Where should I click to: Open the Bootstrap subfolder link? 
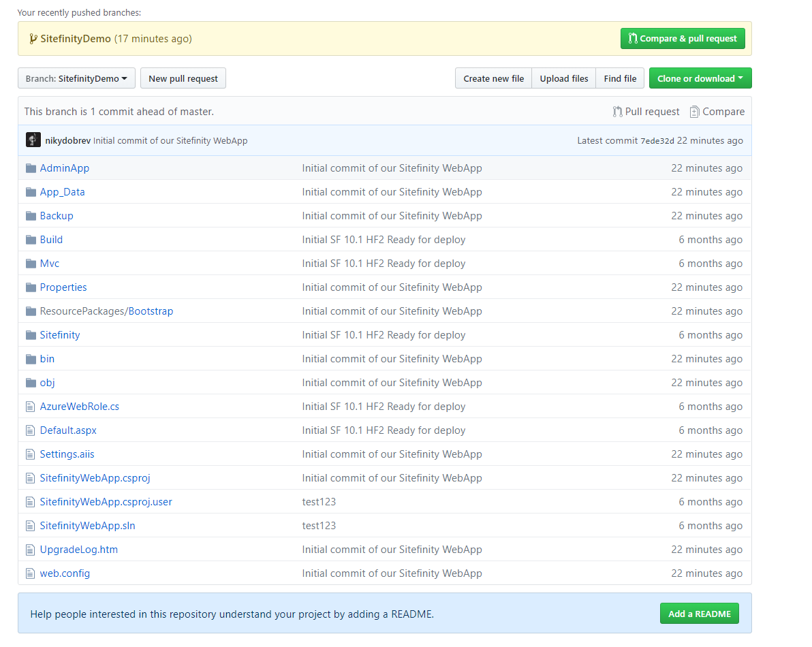coord(151,311)
